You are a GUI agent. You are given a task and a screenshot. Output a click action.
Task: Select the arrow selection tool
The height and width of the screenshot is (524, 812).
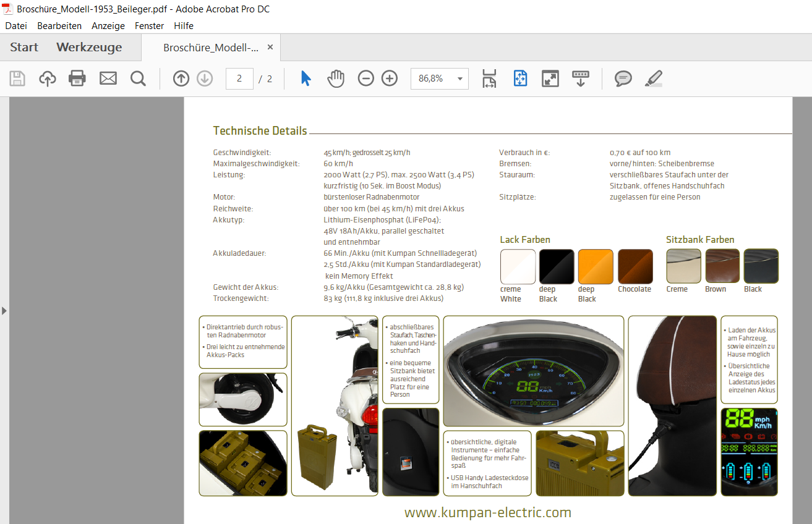tap(306, 78)
